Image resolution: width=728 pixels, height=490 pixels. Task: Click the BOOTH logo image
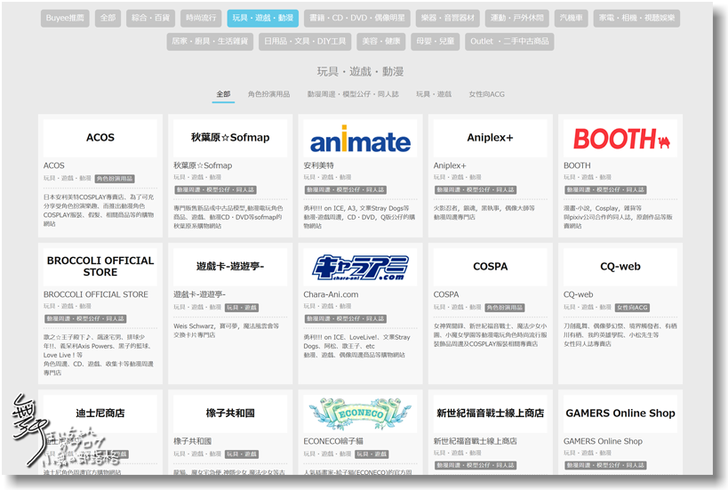[620, 138]
